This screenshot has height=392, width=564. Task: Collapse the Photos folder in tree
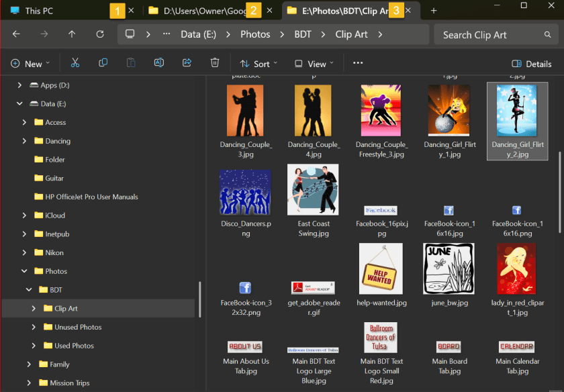[x=24, y=271]
